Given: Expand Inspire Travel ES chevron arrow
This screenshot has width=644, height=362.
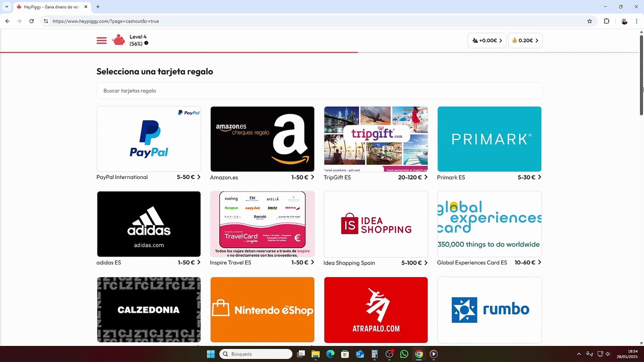Looking at the screenshot, I should pos(312,262).
